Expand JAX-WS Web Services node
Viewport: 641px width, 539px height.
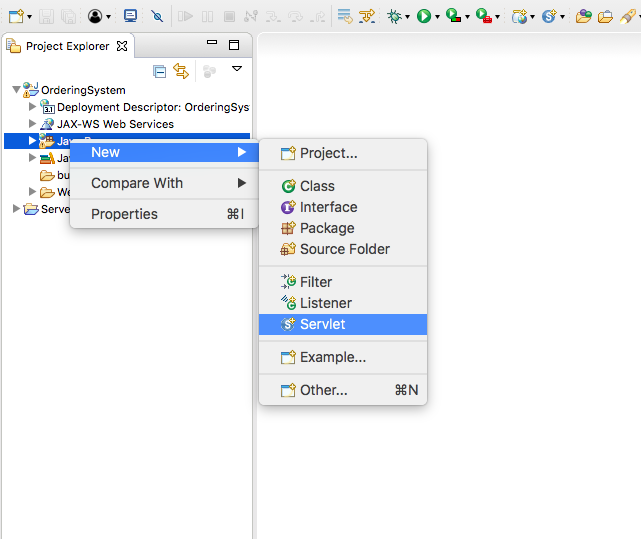tap(32, 124)
